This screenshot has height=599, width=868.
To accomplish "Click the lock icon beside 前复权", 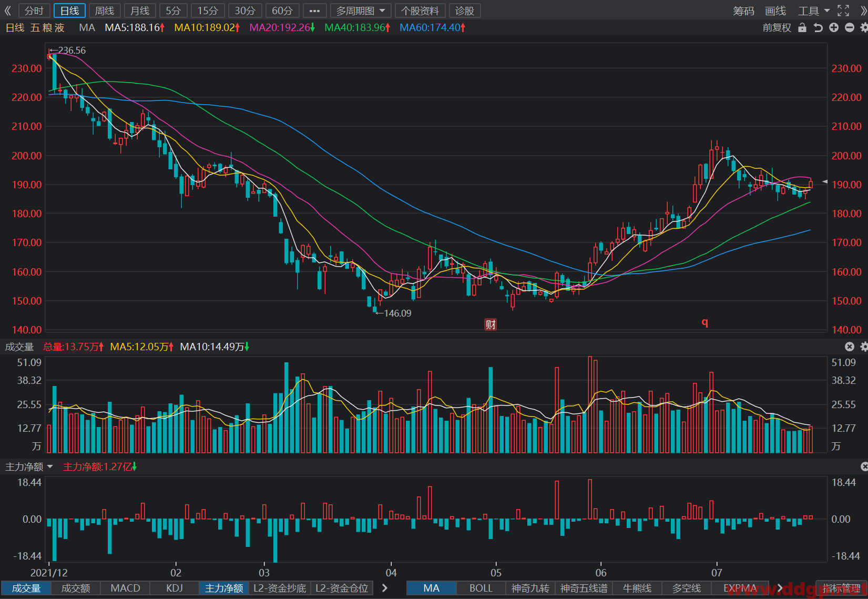I will pos(802,28).
